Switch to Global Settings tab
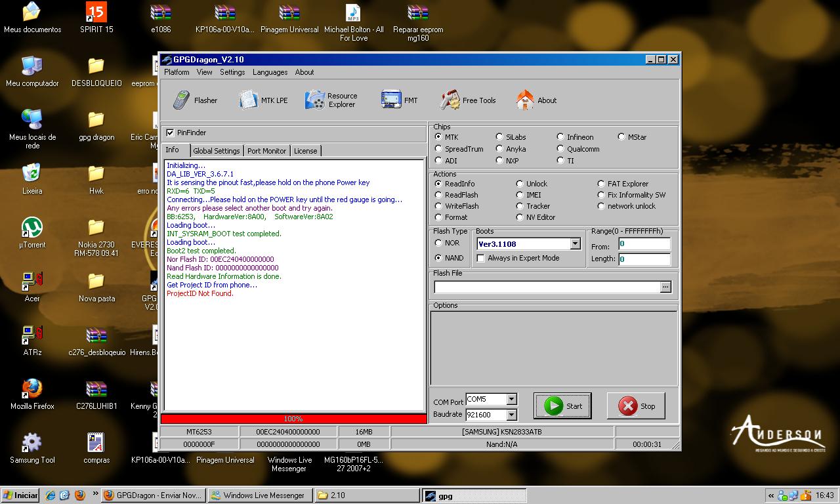This screenshot has height=504, width=840. (217, 151)
